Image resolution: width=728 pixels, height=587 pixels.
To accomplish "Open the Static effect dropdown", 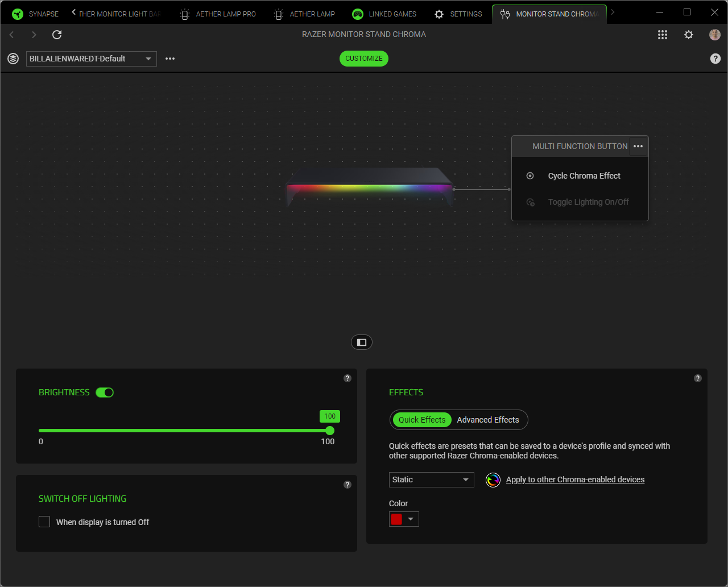I will [432, 479].
